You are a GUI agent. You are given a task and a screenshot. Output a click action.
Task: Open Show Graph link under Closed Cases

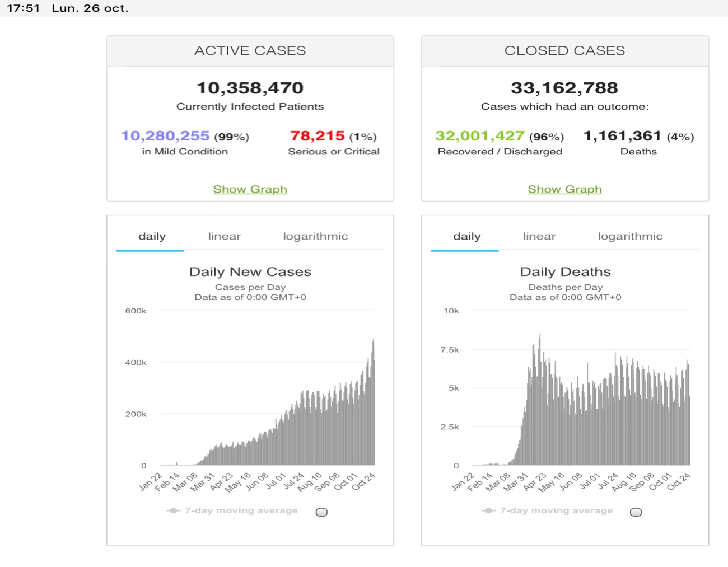tap(564, 189)
